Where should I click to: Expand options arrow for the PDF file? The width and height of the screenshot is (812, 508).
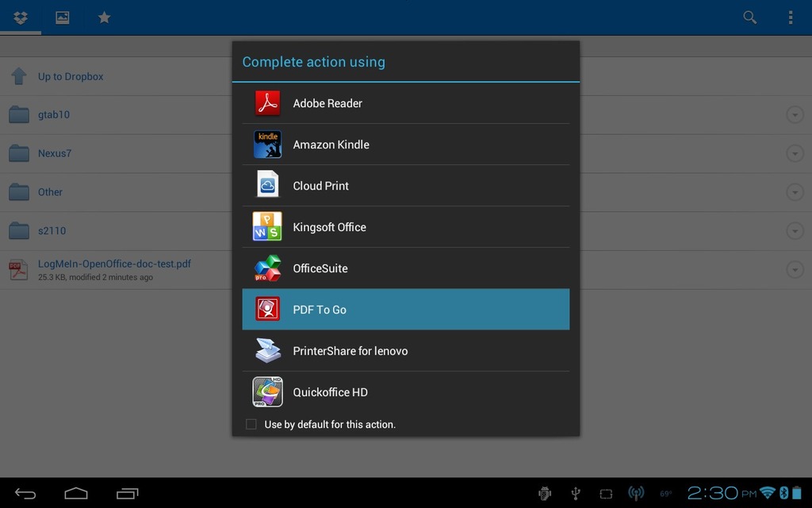click(795, 270)
